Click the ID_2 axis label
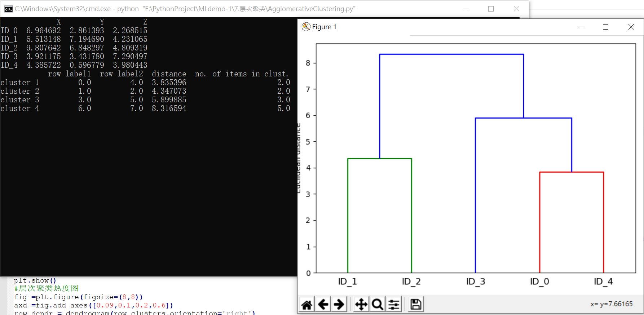Screen dimensions: 644x315 click(x=411, y=281)
